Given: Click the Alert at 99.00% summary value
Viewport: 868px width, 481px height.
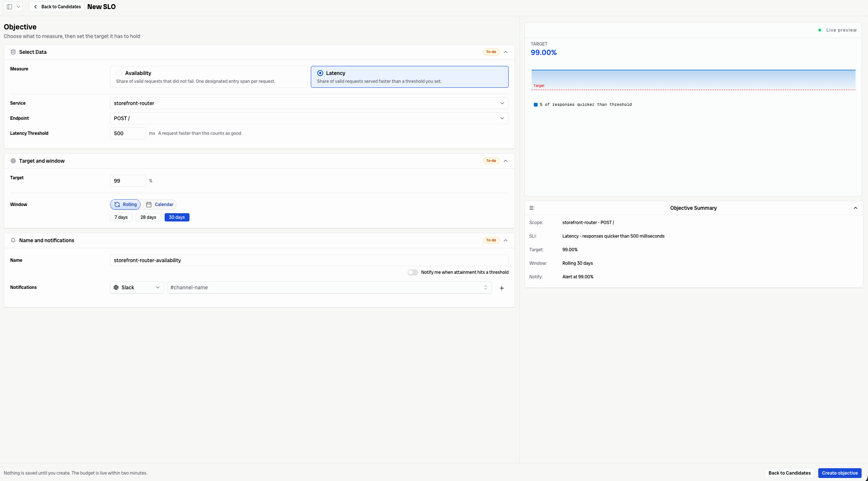Looking at the screenshot, I should [578, 277].
